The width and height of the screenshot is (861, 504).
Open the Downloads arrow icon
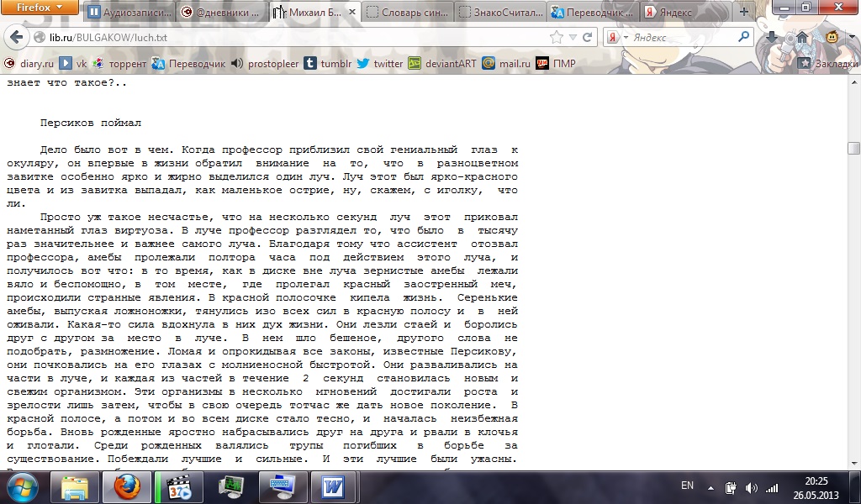point(772,38)
